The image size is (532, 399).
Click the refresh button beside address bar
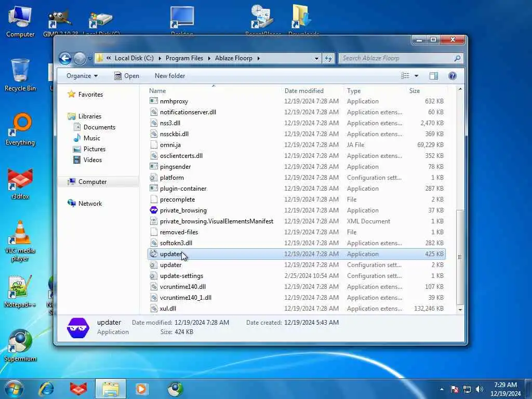[328, 58]
